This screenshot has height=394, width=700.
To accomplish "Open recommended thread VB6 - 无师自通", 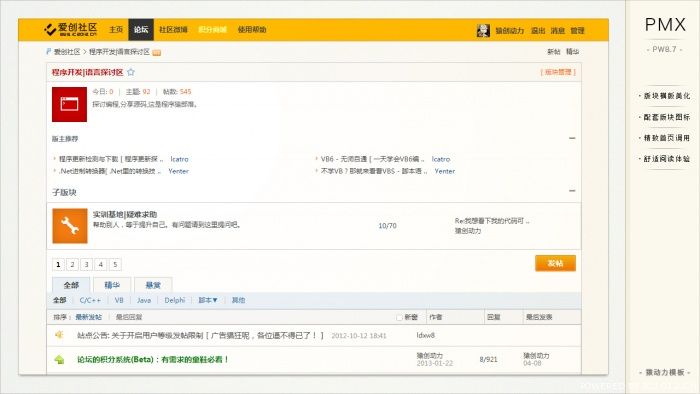I will click(x=373, y=159).
